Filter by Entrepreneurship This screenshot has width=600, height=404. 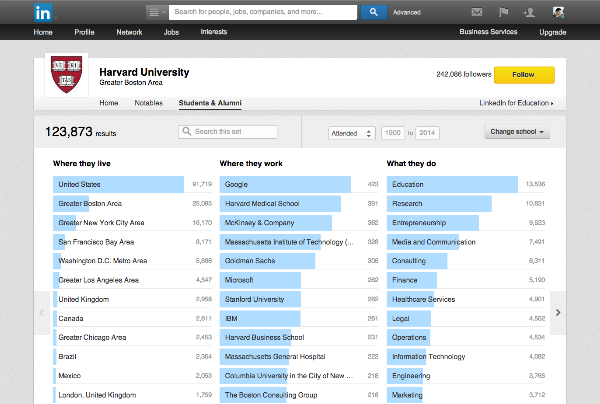coord(466,223)
